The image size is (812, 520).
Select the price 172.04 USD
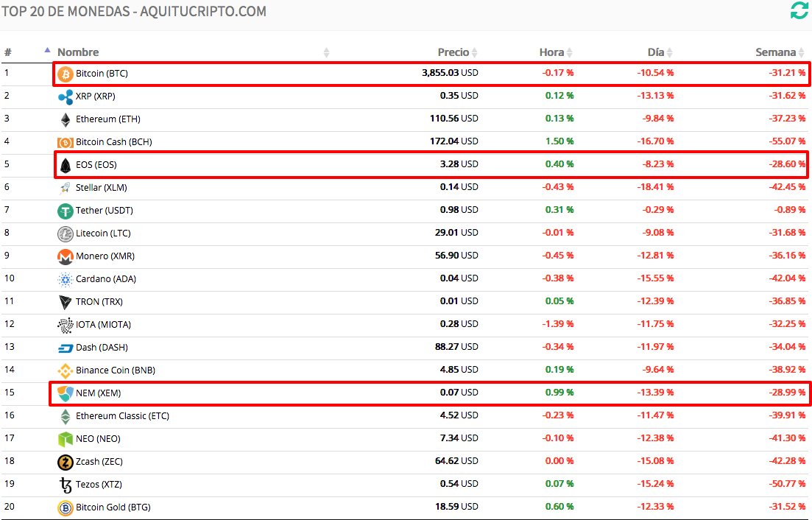point(453,141)
